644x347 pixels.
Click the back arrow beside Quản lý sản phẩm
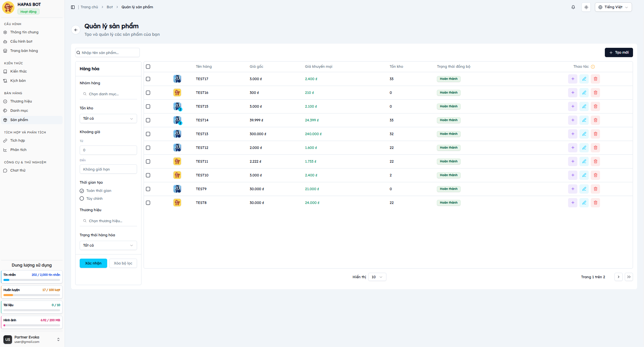[x=76, y=30]
